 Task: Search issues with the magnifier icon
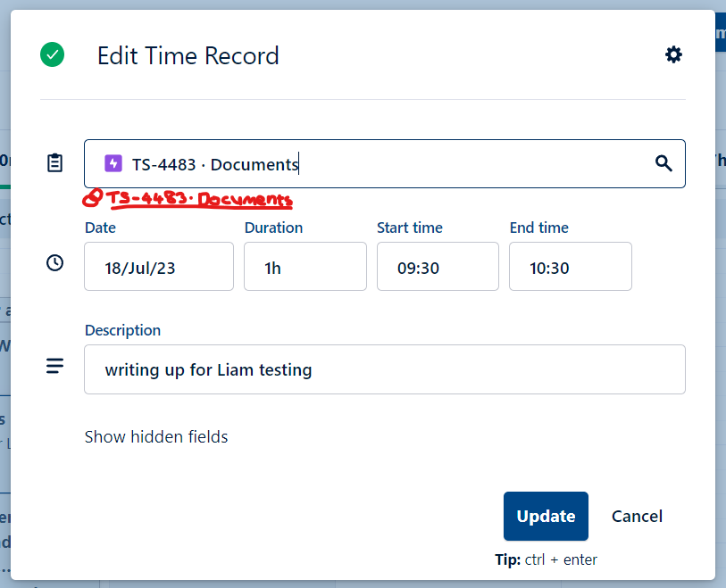click(x=663, y=163)
